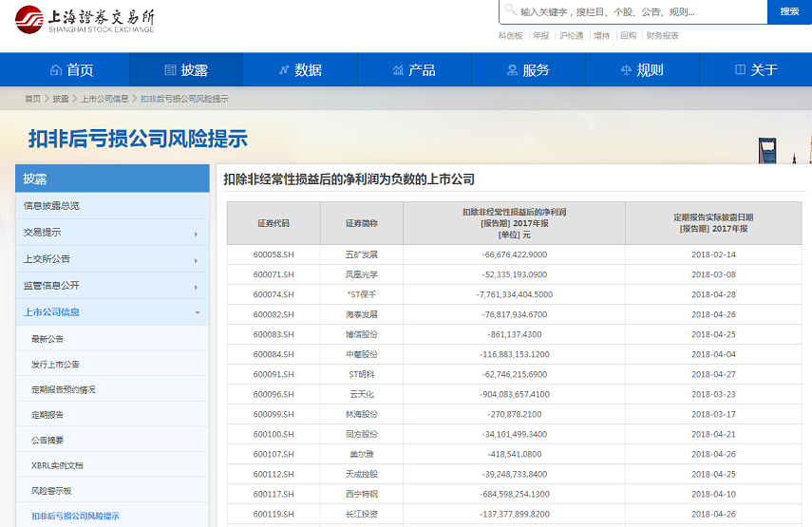Open the 数据 navigation tab
This screenshot has width=812, height=527.
coord(300,69)
